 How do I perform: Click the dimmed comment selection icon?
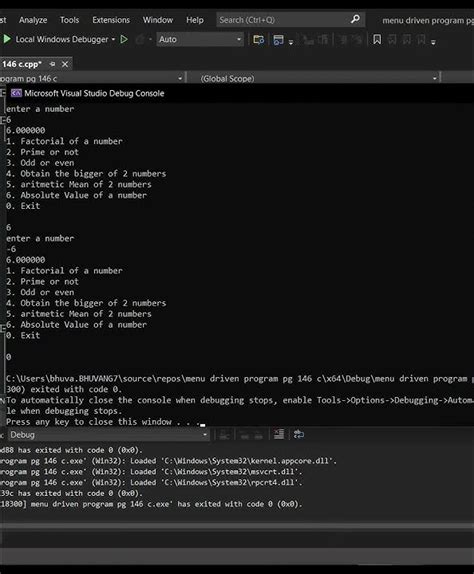pyautogui.click(x=343, y=39)
